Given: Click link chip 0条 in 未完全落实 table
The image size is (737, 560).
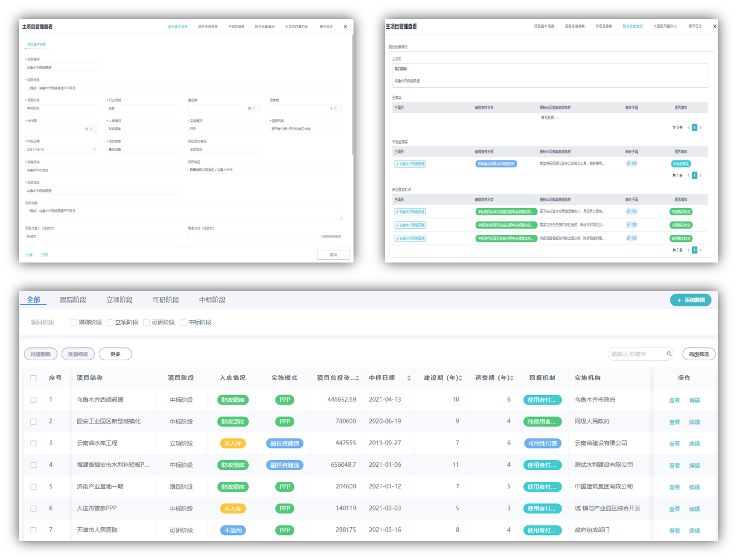Looking at the screenshot, I should point(632,164).
